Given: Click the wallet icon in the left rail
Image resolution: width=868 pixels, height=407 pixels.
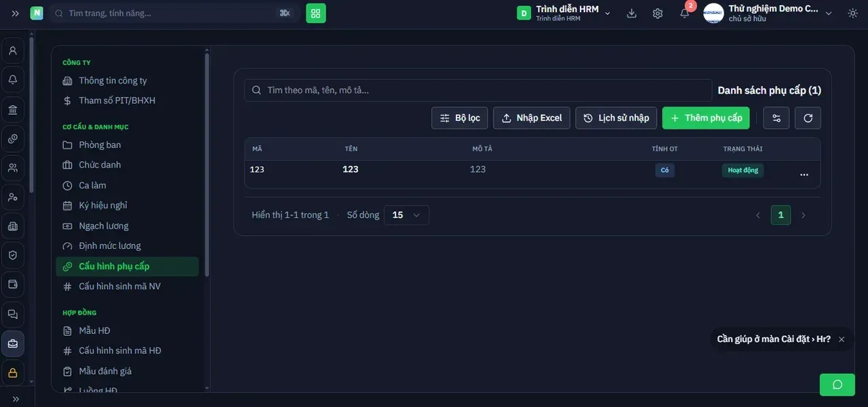Looking at the screenshot, I should click(13, 285).
